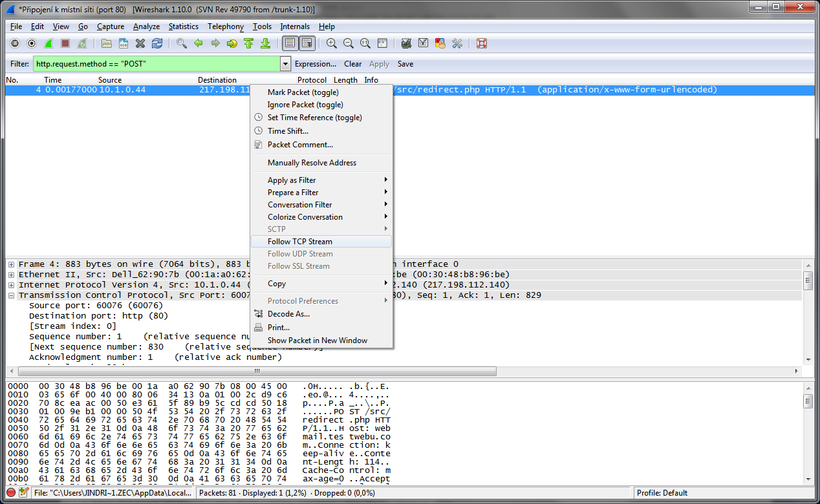Go to packet number icon
Viewport: 820px width, 504px height.
tap(232, 43)
